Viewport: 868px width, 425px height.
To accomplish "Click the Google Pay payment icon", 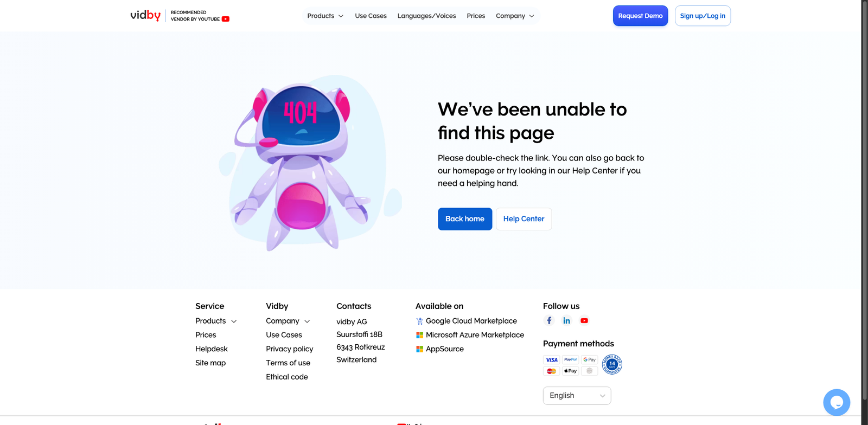I will point(589,359).
